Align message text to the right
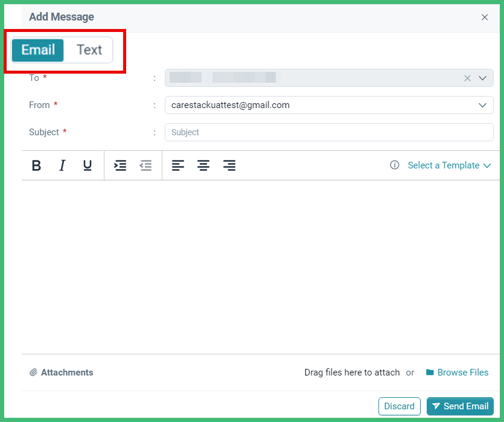The width and height of the screenshot is (504, 422). coord(229,165)
